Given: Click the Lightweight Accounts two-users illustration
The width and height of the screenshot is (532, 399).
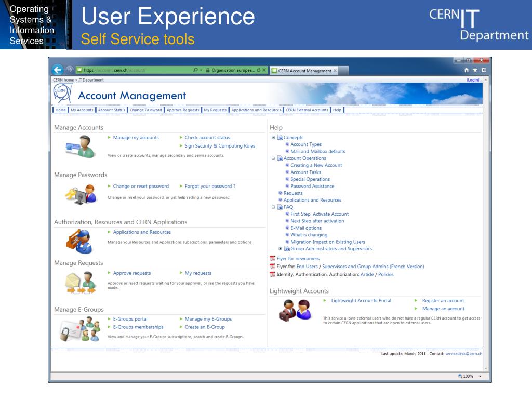Looking at the screenshot, I should tap(295, 310).
